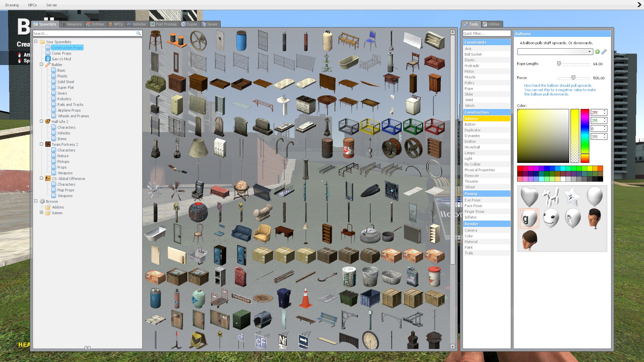
Task: Choose the heart-shaped balloon model
Action: (529, 197)
